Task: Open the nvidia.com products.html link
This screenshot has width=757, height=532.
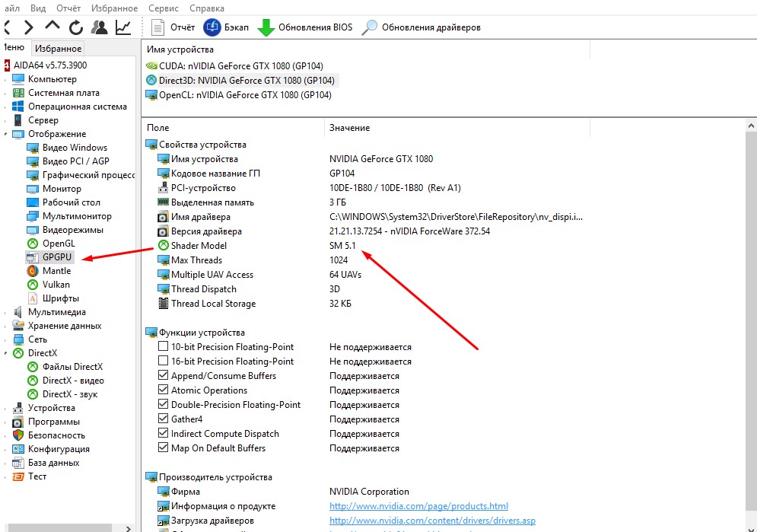Action: [x=418, y=506]
